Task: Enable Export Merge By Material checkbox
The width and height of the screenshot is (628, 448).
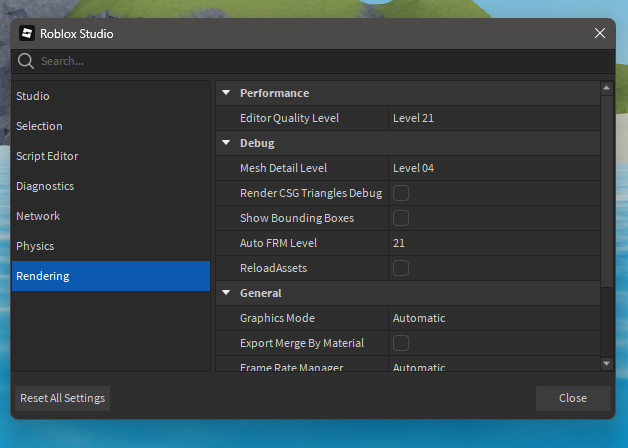Action: pyautogui.click(x=401, y=343)
